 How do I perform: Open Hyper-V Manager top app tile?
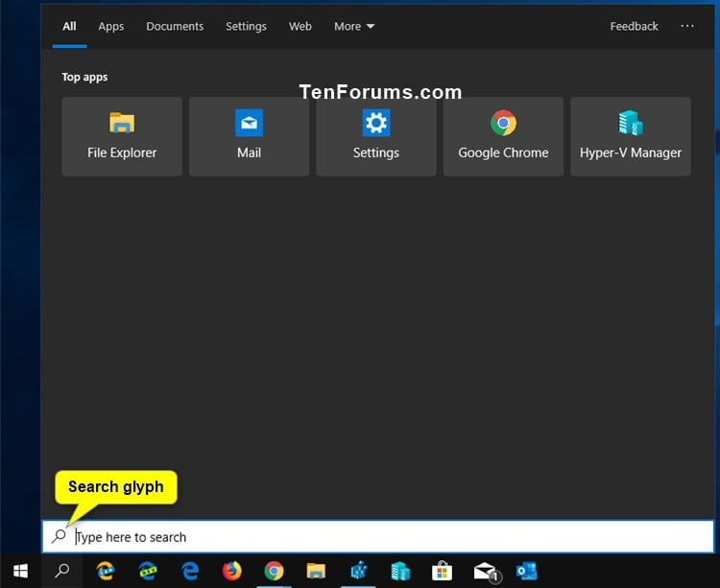pos(631,136)
